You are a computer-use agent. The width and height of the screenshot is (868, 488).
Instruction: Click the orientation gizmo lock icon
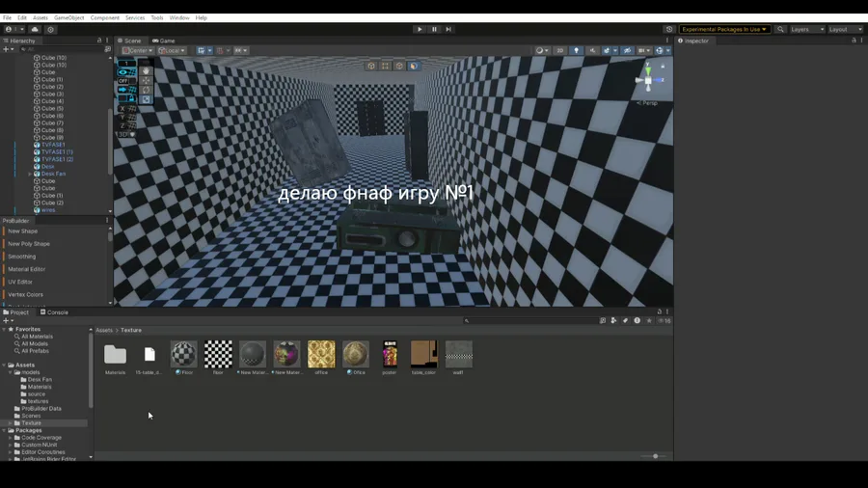point(663,66)
